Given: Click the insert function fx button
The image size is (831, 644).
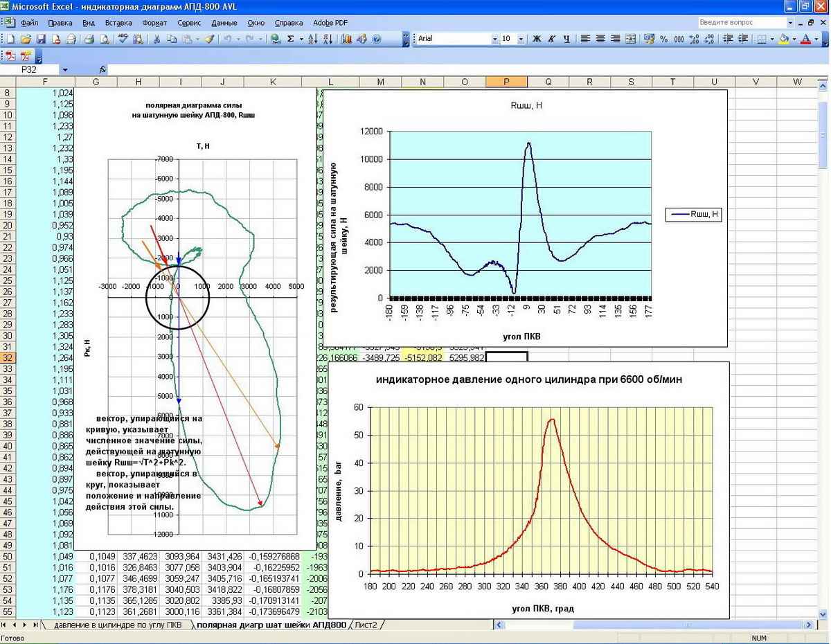Looking at the screenshot, I should (x=102, y=70).
